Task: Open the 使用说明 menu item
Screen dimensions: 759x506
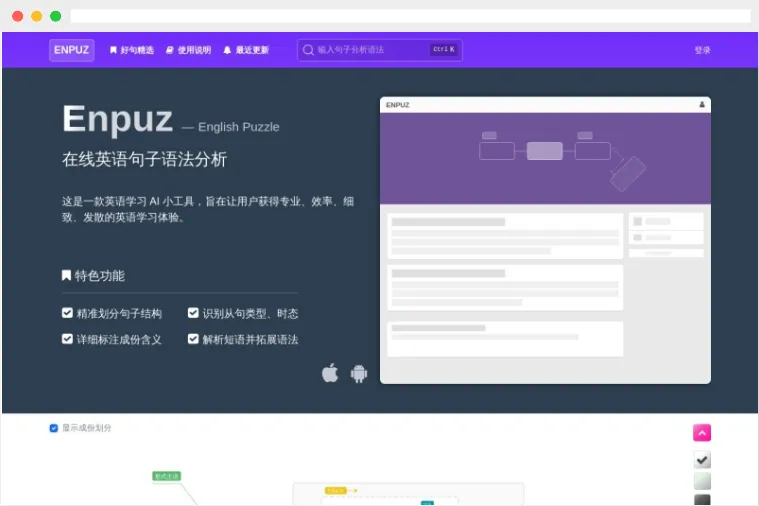Action: pyautogui.click(x=189, y=50)
